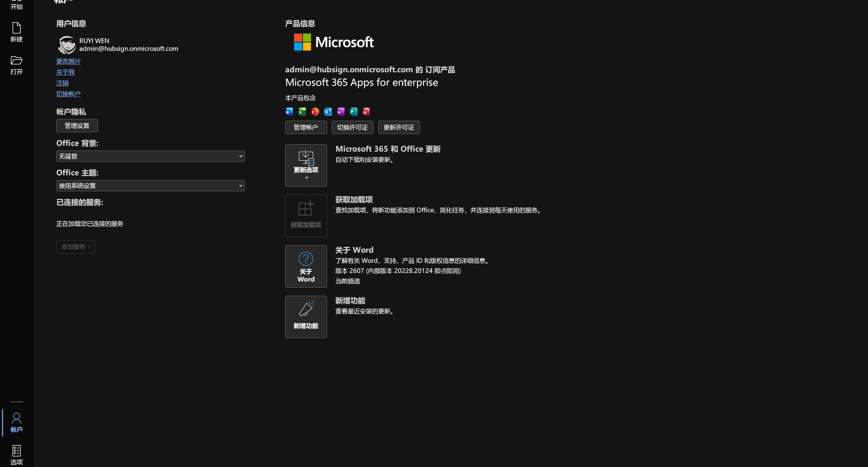The height and width of the screenshot is (467, 868).
Task: Expand the Office 背景 dropdown
Action: tap(151, 156)
